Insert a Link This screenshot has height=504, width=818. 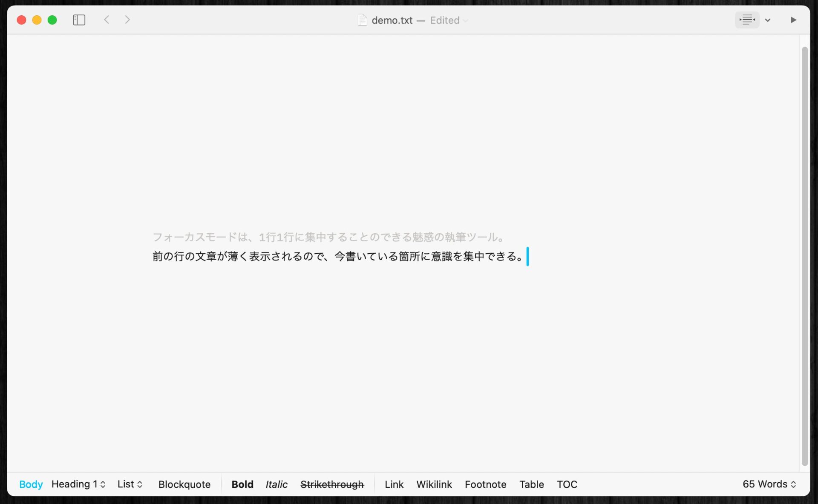[394, 484]
